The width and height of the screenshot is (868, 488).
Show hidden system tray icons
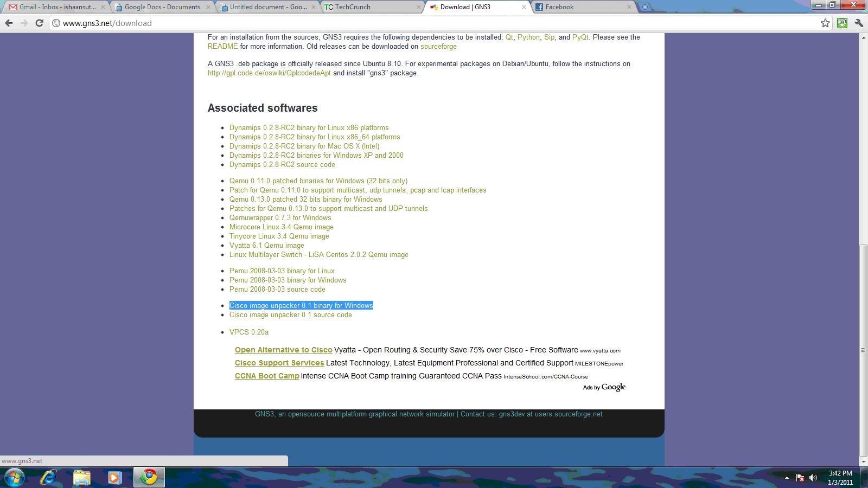pos(787,478)
